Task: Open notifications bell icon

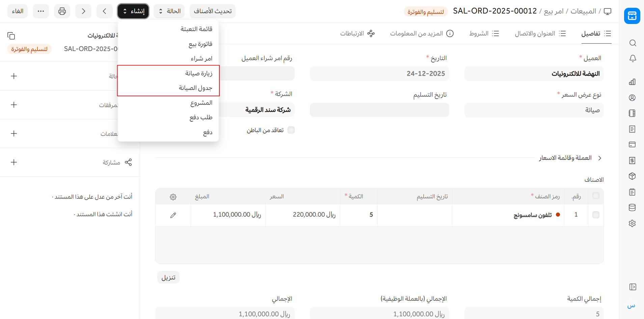Action: [x=633, y=58]
